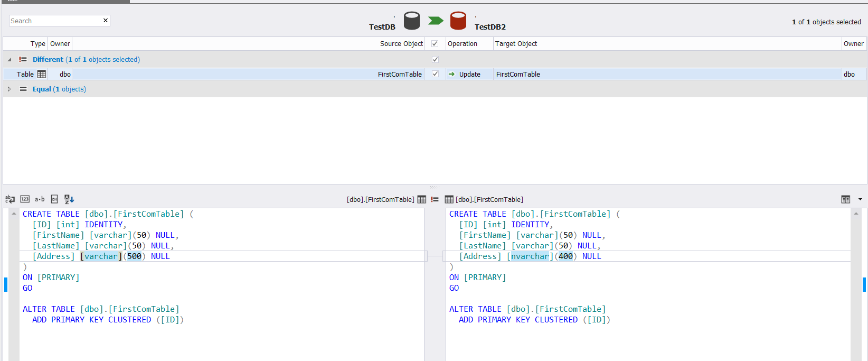Image resolution: width=868 pixels, height=361 pixels.
Task: Click the Operation column header
Action: coord(463,44)
